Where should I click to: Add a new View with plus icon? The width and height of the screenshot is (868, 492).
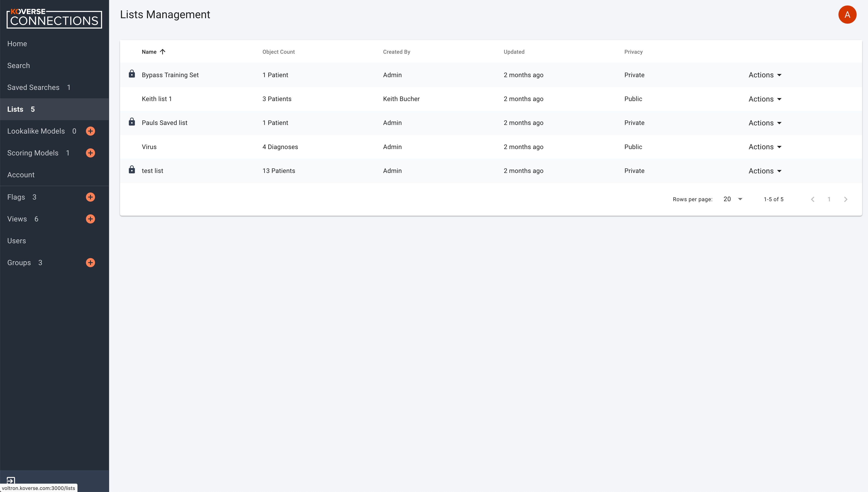click(x=90, y=219)
